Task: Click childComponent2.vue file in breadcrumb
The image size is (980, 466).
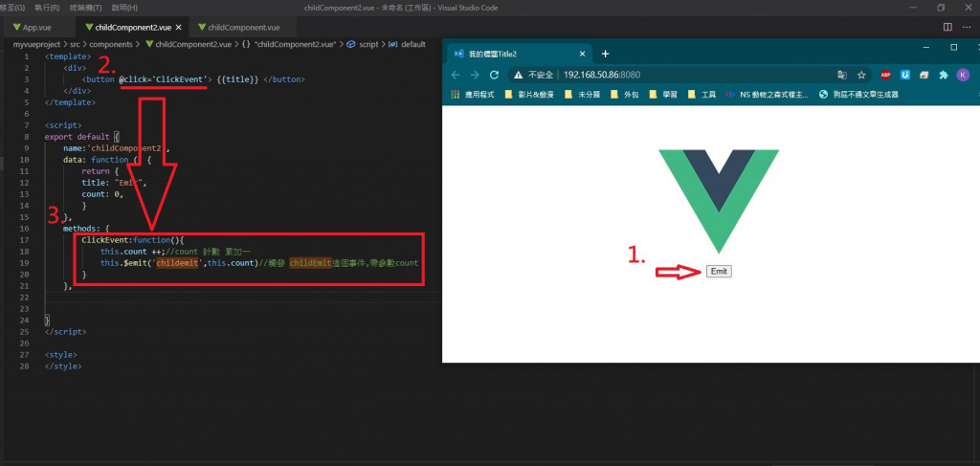Action: [x=189, y=44]
